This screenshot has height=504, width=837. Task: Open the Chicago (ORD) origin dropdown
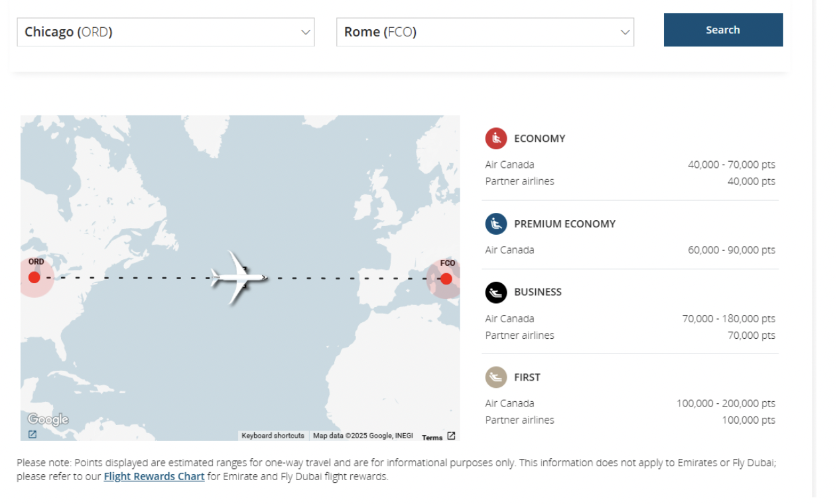(159, 32)
